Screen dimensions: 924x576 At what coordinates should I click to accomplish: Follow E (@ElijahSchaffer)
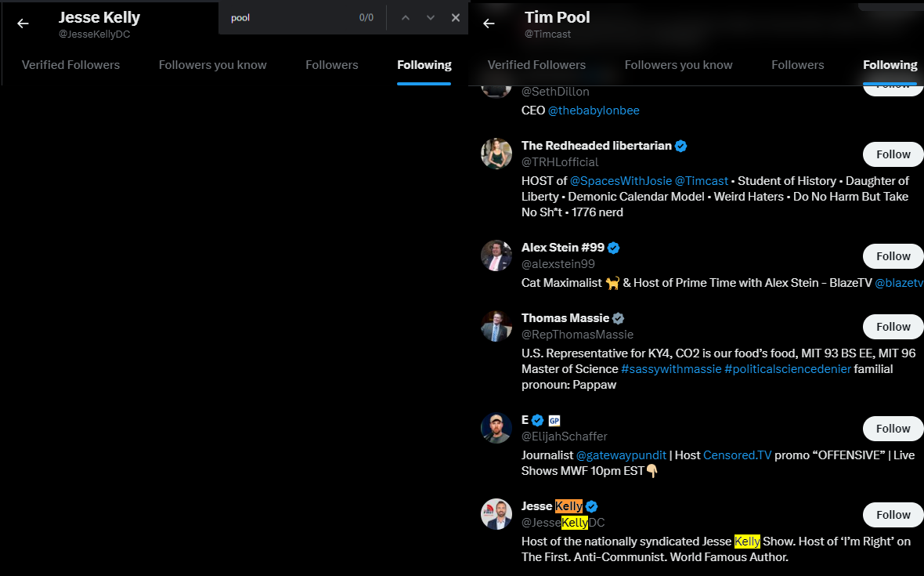click(893, 429)
